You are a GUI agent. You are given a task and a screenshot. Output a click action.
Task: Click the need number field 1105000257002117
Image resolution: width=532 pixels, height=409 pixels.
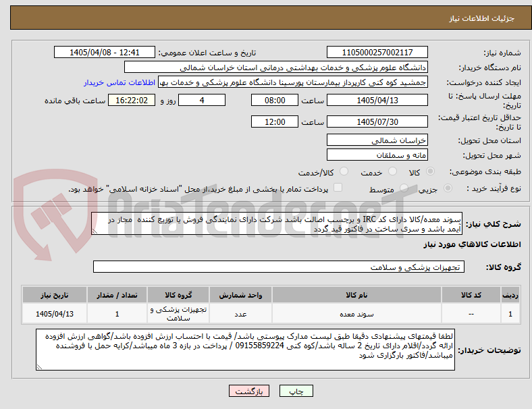tap(377, 53)
